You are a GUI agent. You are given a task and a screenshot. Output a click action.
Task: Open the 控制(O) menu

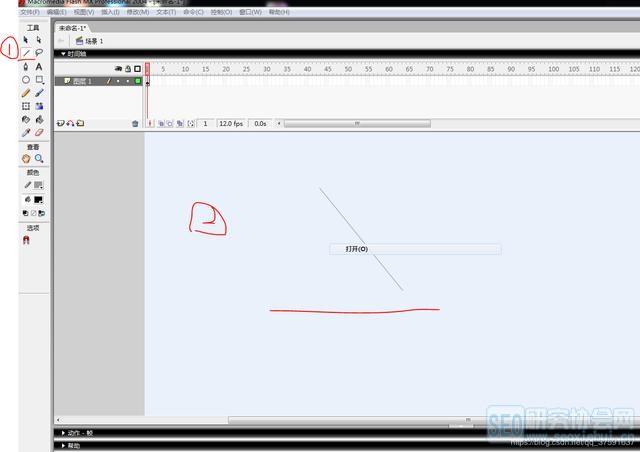click(x=221, y=12)
